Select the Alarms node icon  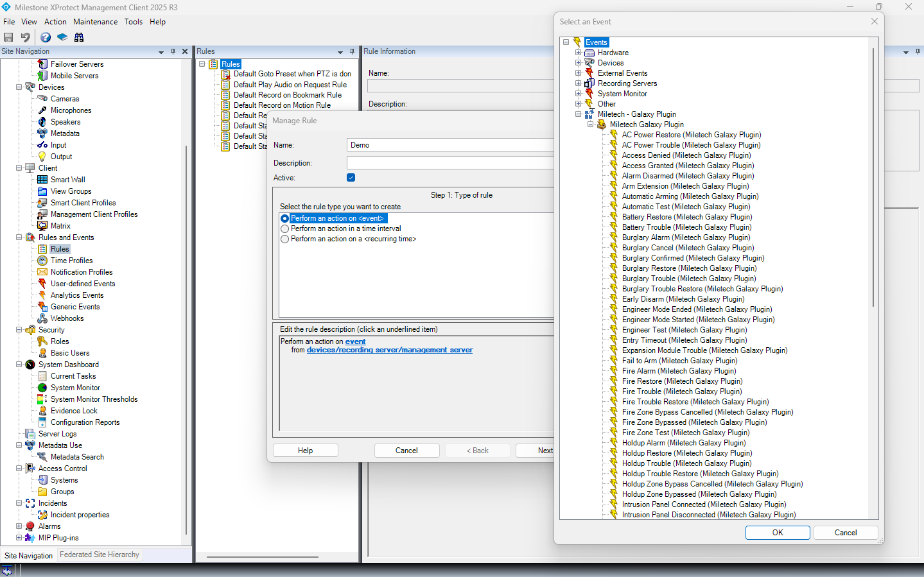(x=30, y=526)
